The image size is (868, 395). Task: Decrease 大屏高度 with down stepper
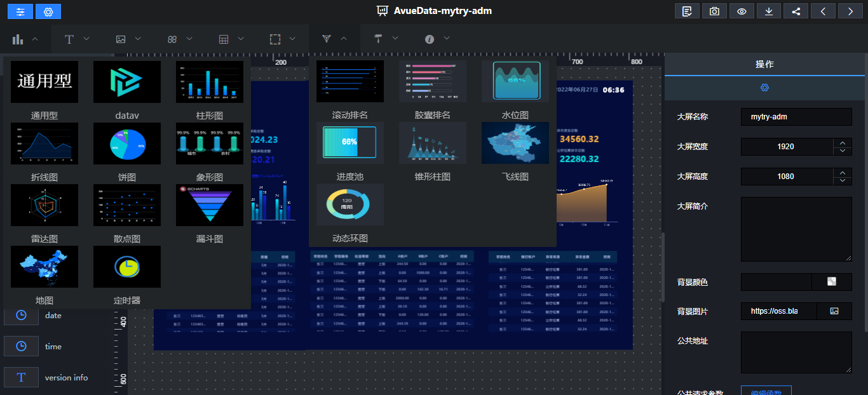[x=843, y=180]
